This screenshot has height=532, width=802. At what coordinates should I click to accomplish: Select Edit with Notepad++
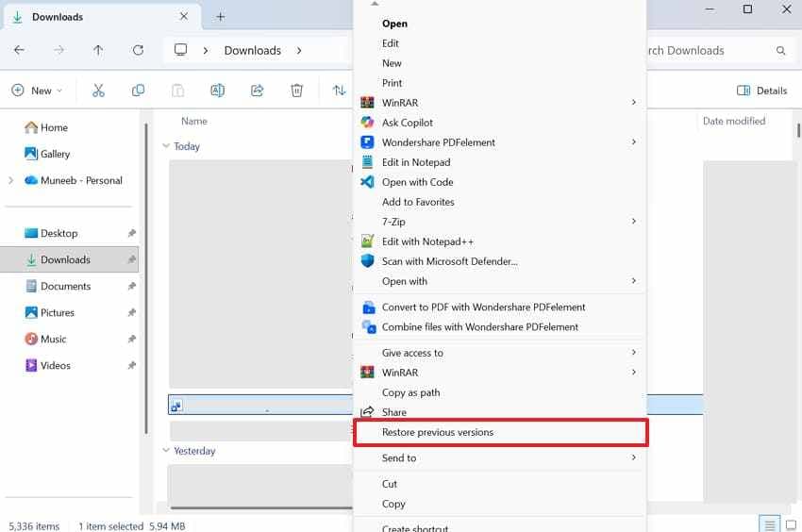pyautogui.click(x=501, y=241)
